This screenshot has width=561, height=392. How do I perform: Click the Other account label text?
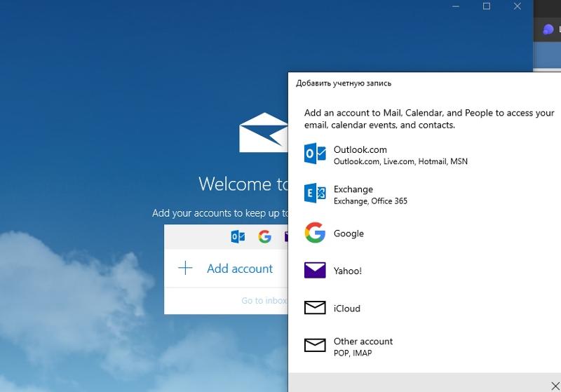pos(363,342)
